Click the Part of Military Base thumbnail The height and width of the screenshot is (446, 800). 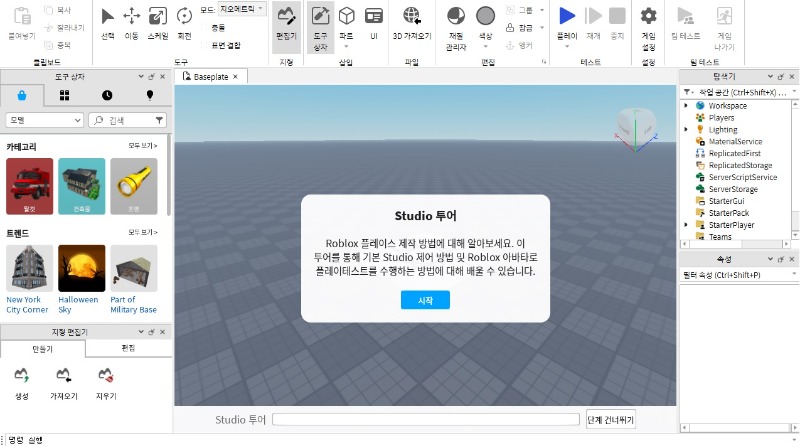tap(134, 268)
